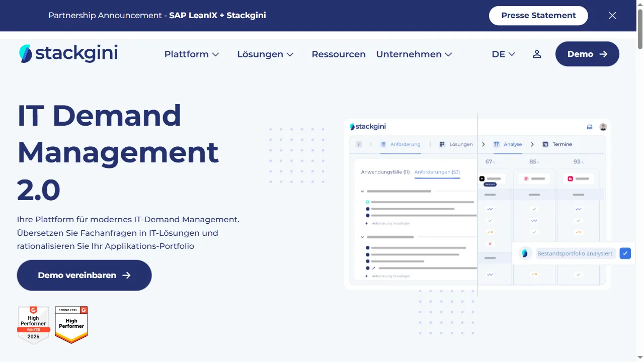This screenshot has width=644, height=362.
Task: Open the Plattform dropdown menu
Action: pyautogui.click(x=192, y=54)
